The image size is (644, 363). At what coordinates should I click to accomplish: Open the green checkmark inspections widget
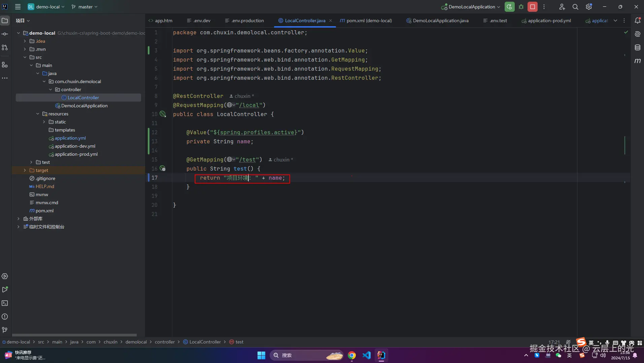pyautogui.click(x=626, y=32)
